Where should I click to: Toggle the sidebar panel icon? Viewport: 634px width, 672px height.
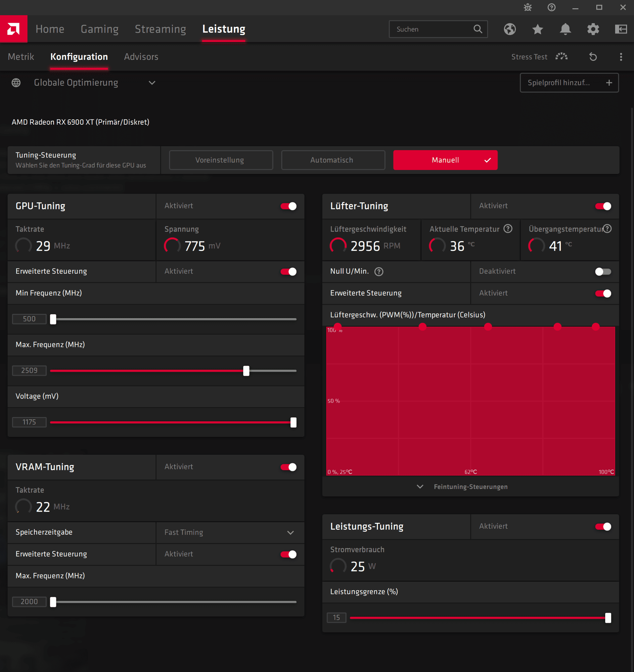pos(621,29)
